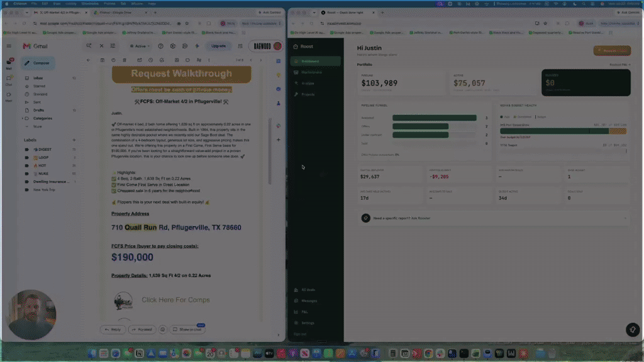The height and width of the screenshot is (362, 644).
Task: Open Gmail main menu hamburger icon
Action: coord(9,47)
